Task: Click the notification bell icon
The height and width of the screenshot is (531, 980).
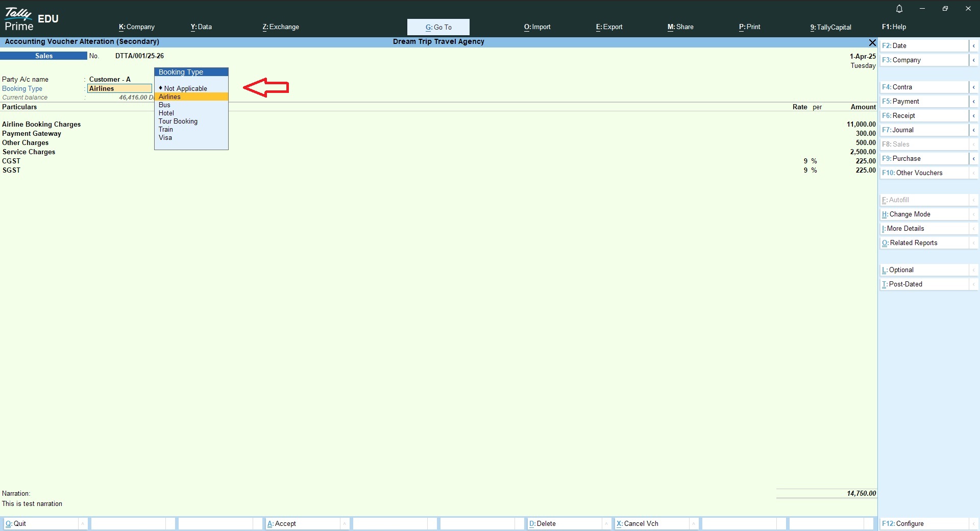Action: pyautogui.click(x=899, y=9)
